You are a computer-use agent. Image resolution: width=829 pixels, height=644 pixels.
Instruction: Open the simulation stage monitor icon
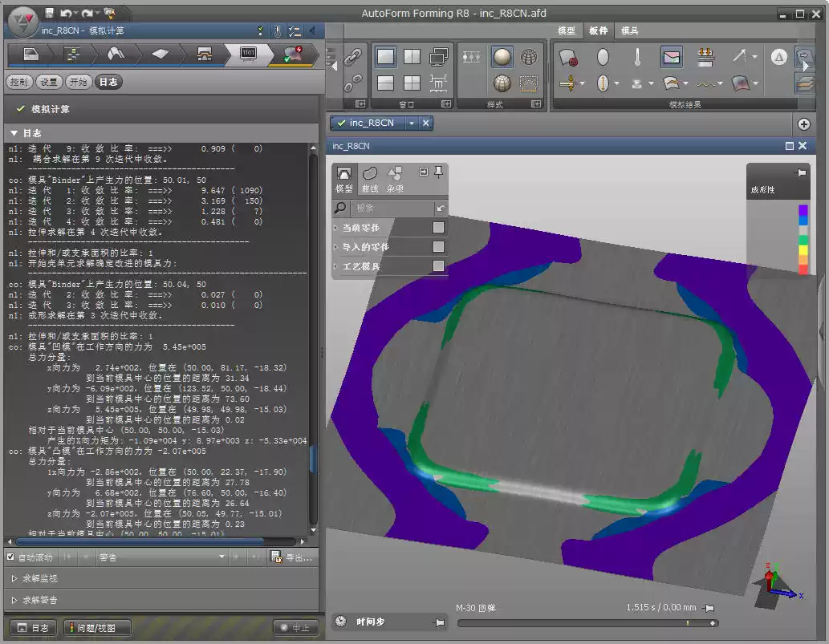(x=248, y=54)
